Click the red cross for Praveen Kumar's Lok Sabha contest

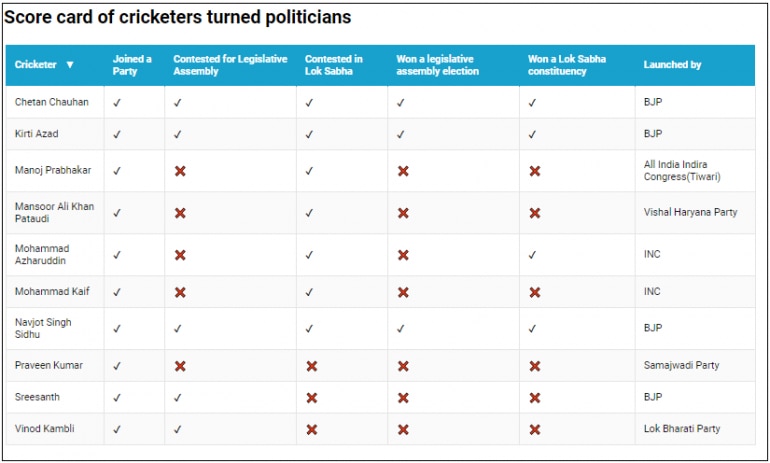pos(312,366)
